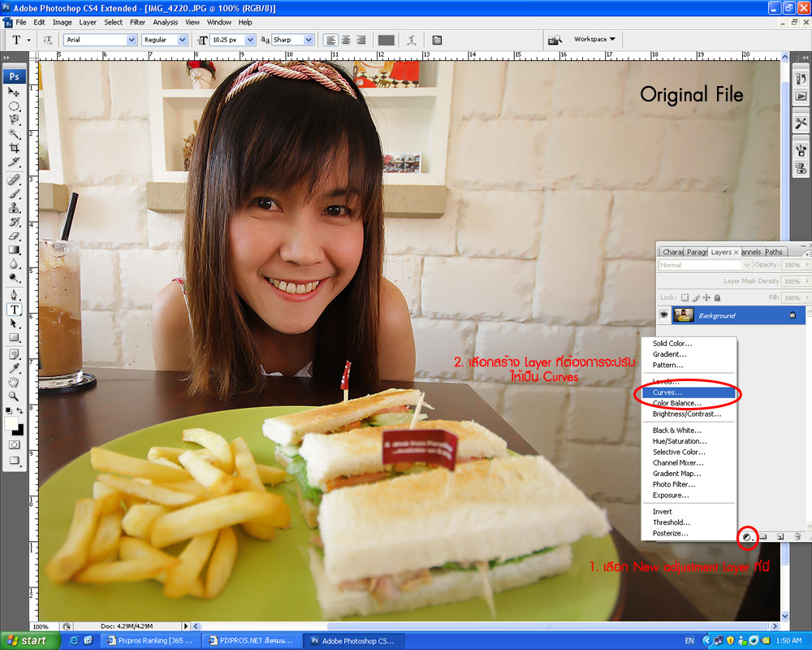This screenshot has width=812, height=650.
Task: Select the Crop tool
Action: pyautogui.click(x=15, y=147)
